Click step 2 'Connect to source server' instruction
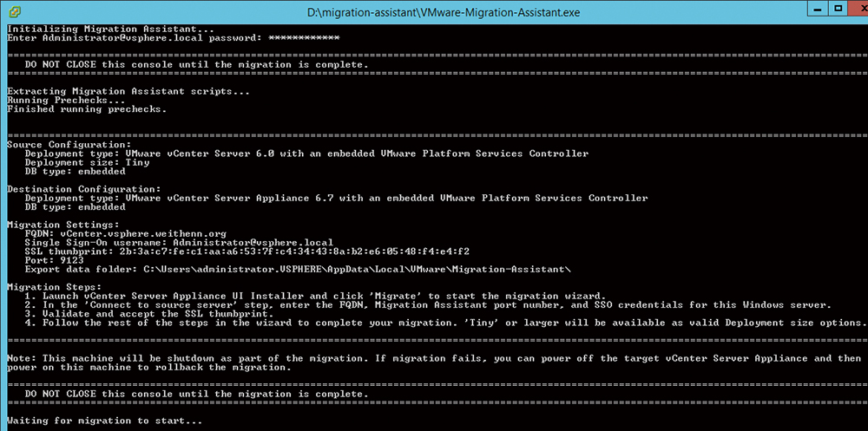The image size is (868, 431). (x=428, y=304)
